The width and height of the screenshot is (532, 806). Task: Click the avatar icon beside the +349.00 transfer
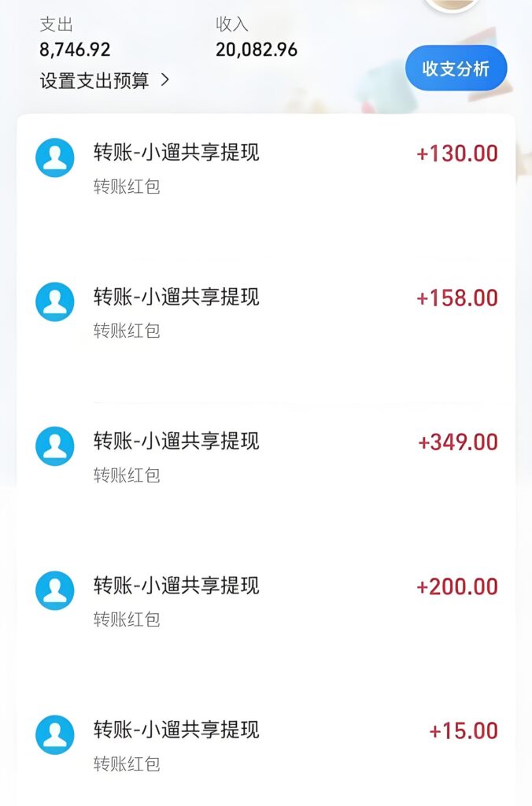55,446
